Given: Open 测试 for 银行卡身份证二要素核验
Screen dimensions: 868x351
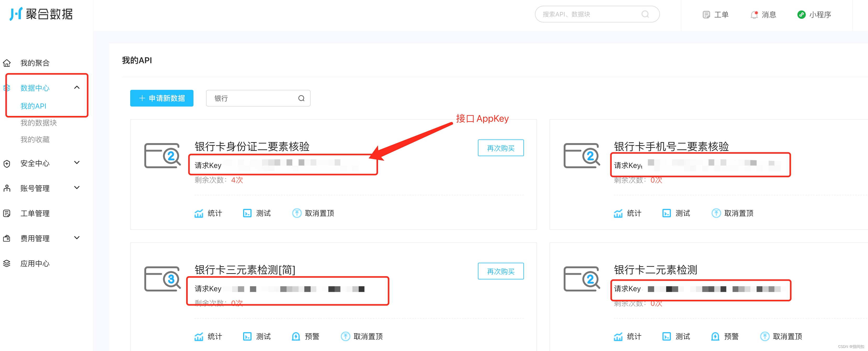Looking at the screenshot, I should pos(257,213).
